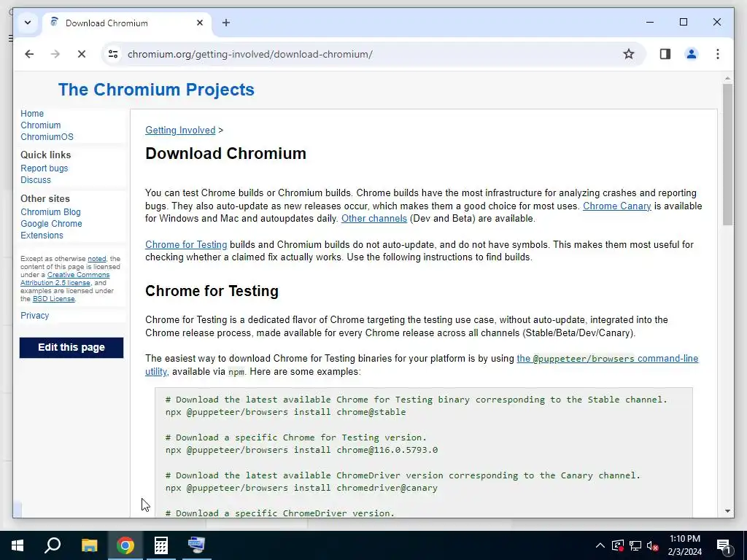The width and height of the screenshot is (747, 560).
Task: Click The Chromium Projects heading
Action: coord(156,90)
